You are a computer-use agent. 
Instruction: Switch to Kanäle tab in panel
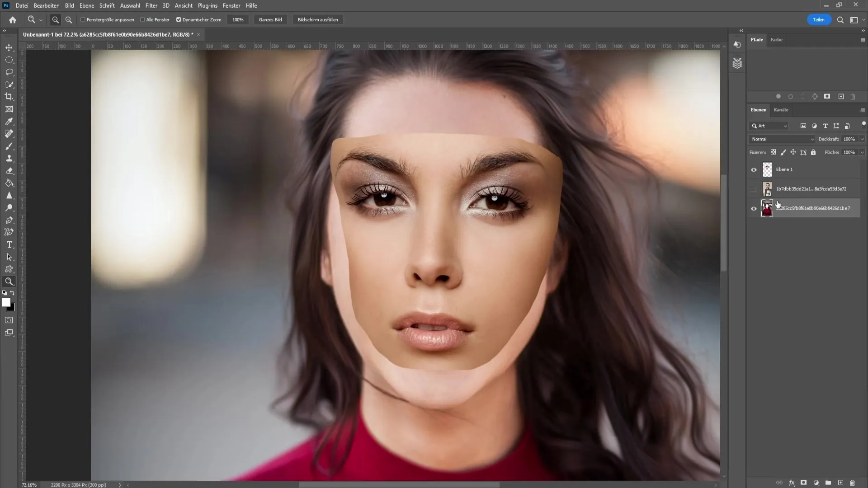781,110
